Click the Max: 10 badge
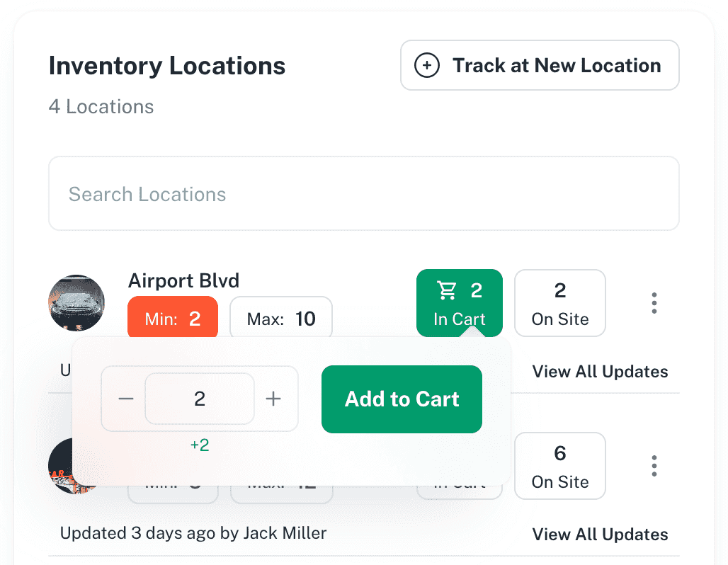Image resolution: width=728 pixels, height=565 pixels. [281, 319]
